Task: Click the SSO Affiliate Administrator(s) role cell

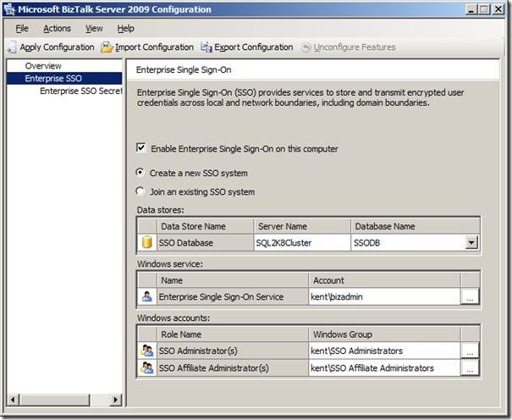Action: pos(233,368)
